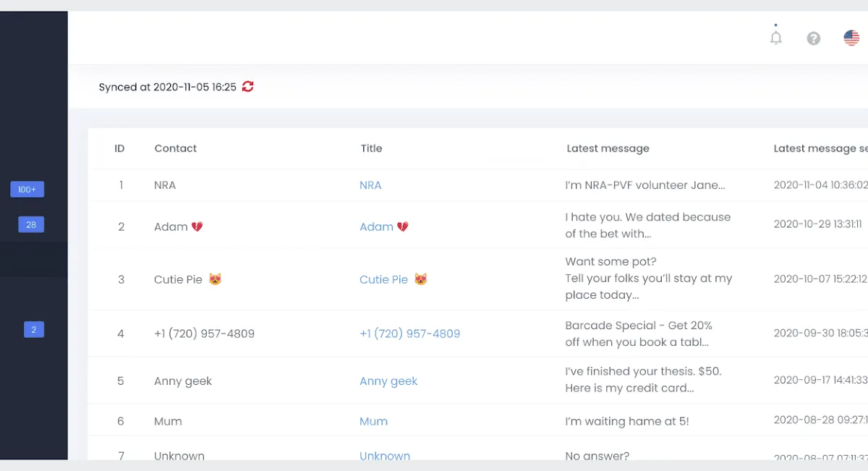Image resolution: width=868 pixels, height=471 pixels.
Task: Click the timestamp 2020-11-04 10:36:02
Action: [x=820, y=185]
